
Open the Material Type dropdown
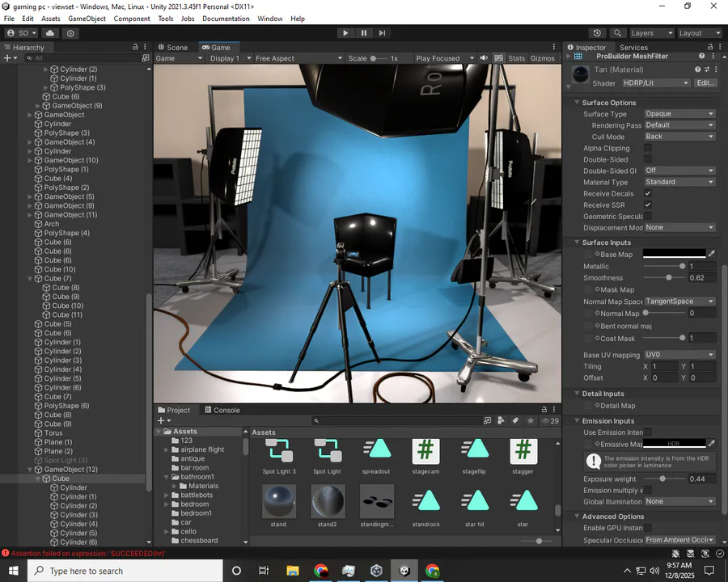click(679, 182)
